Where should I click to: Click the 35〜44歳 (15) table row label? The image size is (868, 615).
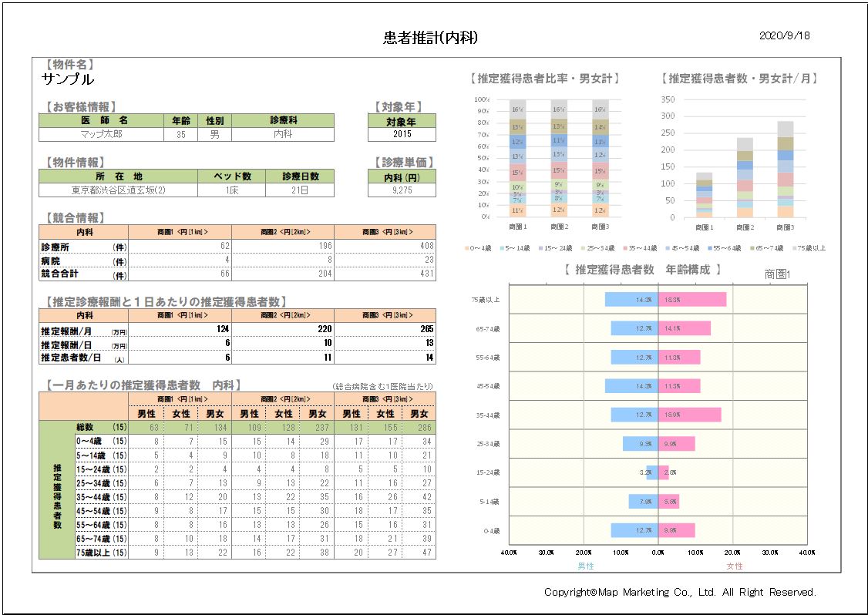click(101, 497)
